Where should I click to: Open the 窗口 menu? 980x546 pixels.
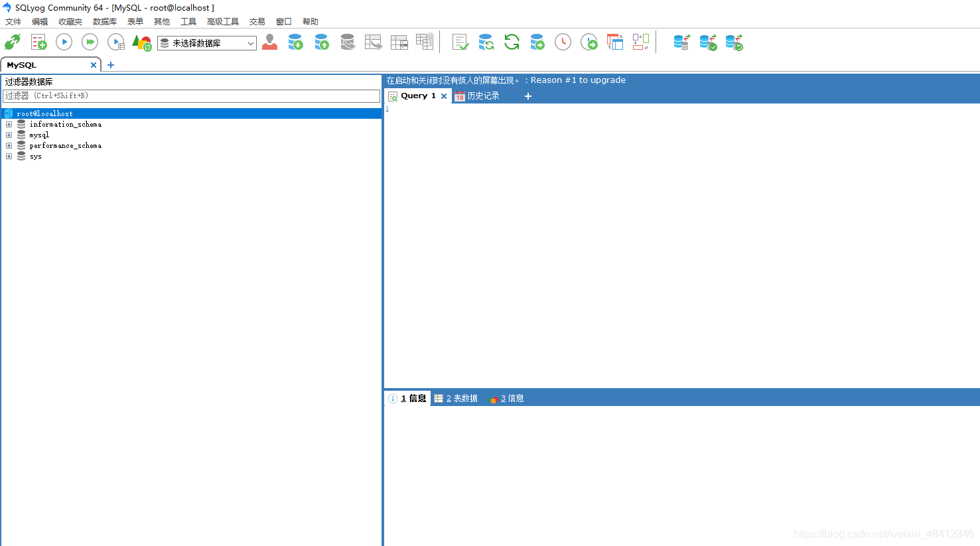[x=284, y=22]
